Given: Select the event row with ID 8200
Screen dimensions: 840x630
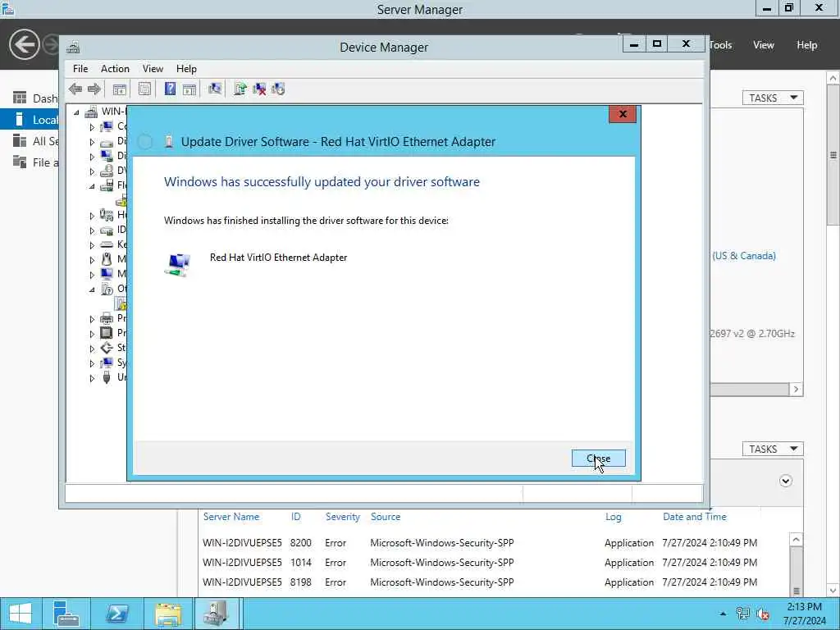Looking at the screenshot, I should [x=495, y=543].
